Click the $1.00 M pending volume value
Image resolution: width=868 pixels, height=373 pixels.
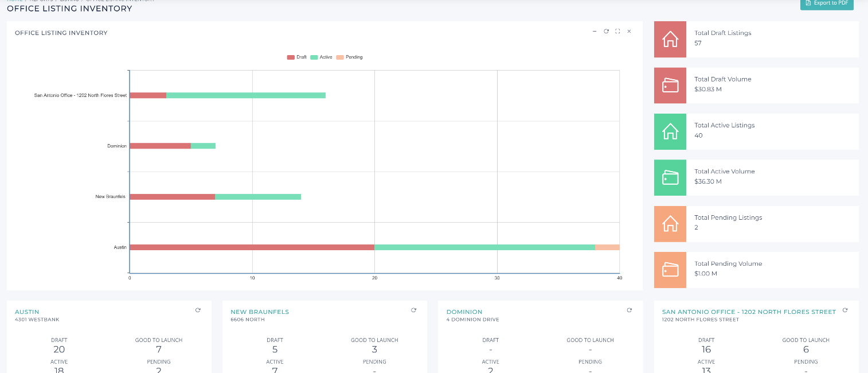point(706,274)
